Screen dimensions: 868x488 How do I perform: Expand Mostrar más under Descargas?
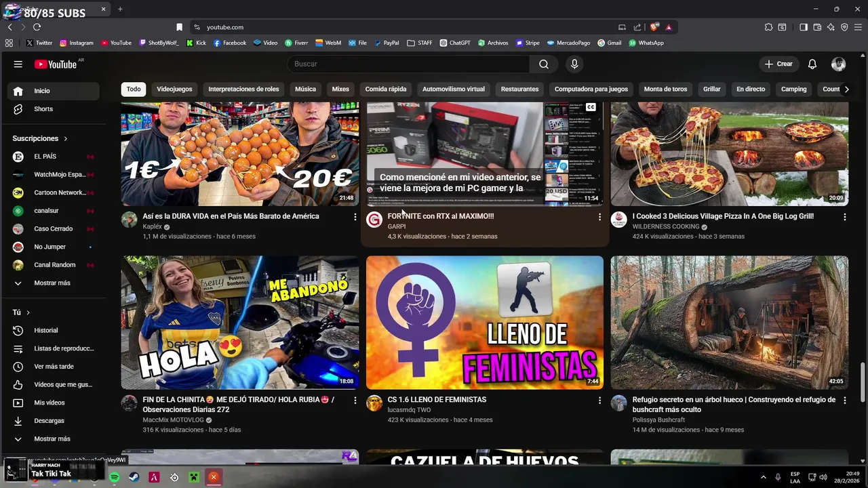pyautogui.click(x=54, y=439)
